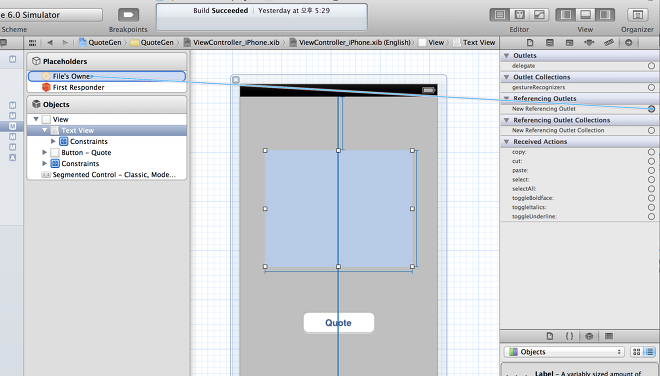The image size is (660, 376).
Task: Collapse the Text View tree item
Action: click(45, 131)
